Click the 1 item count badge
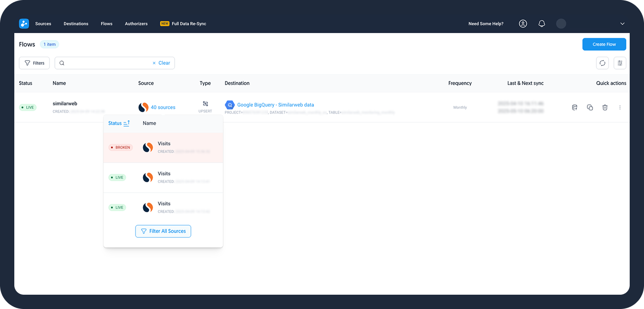 click(49, 44)
